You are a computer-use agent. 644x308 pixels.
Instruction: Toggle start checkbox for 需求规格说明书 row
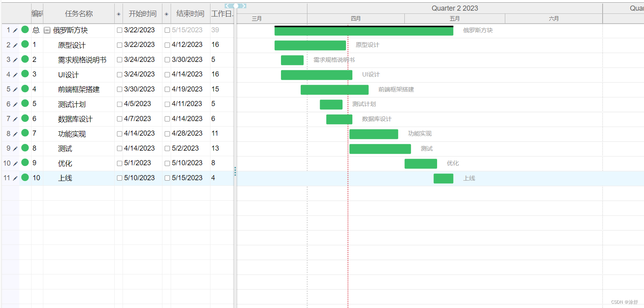pyautogui.click(x=119, y=60)
